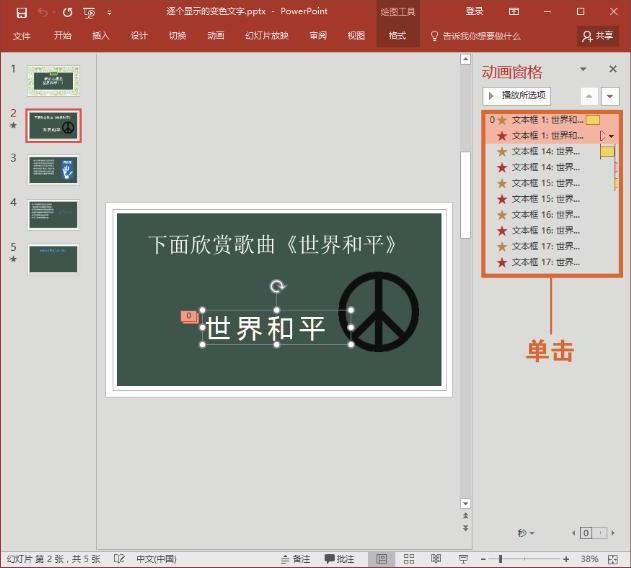Switch to the 审阅 tab

318,35
